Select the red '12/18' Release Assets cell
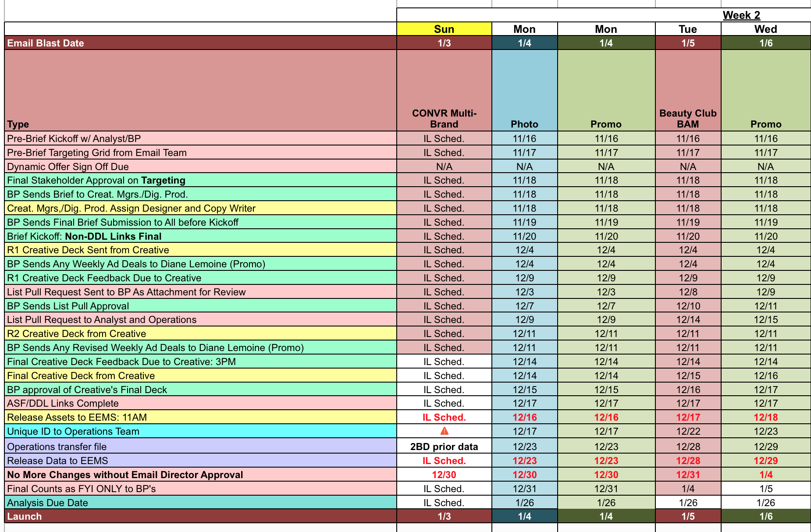Image resolution: width=811 pixels, height=532 pixels. pos(766,417)
